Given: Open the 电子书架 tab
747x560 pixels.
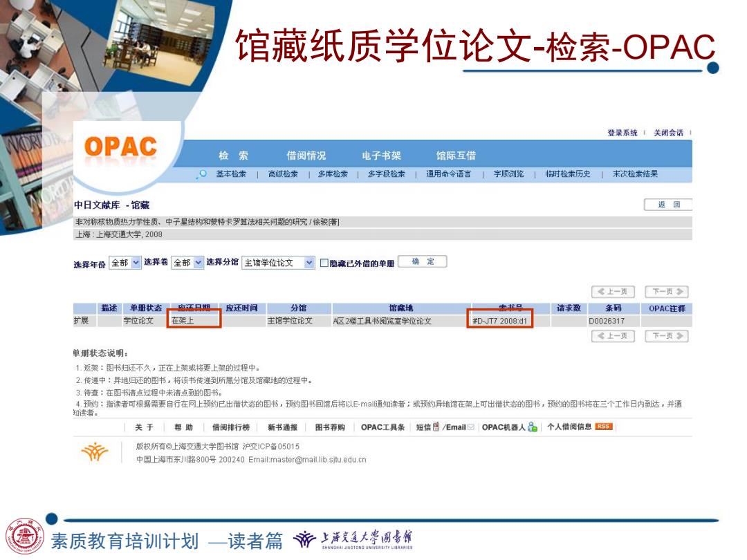Looking at the screenshot, I should (x=381, y=156).
